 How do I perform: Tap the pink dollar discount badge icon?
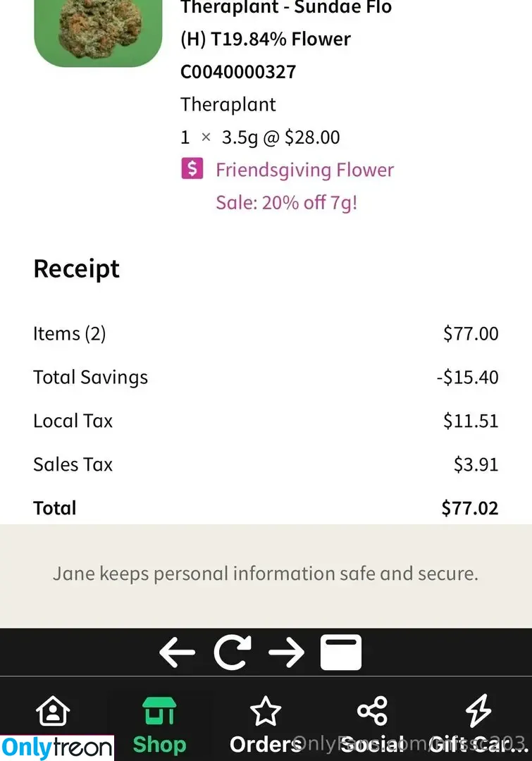coord(192,169)
